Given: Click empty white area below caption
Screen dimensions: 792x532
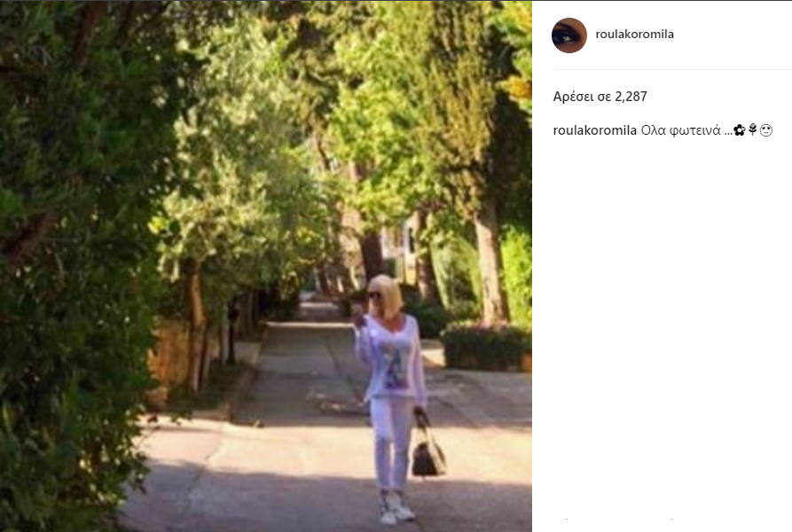Looking at the screenshot, I should [671, 328].
